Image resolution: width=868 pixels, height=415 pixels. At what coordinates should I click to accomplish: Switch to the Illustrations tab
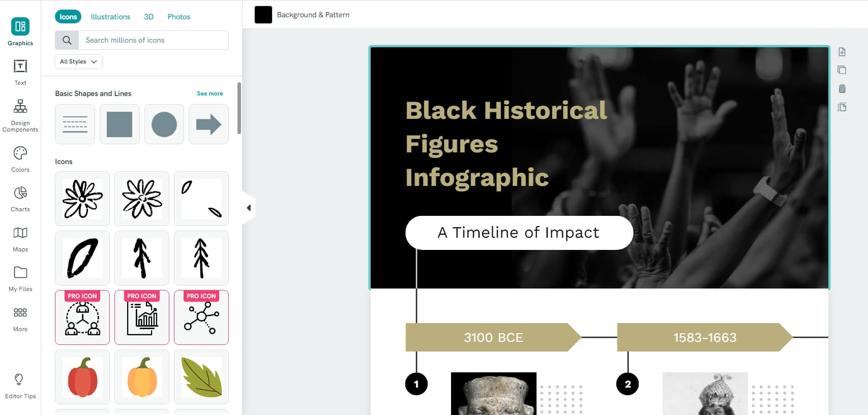point(110,17)
